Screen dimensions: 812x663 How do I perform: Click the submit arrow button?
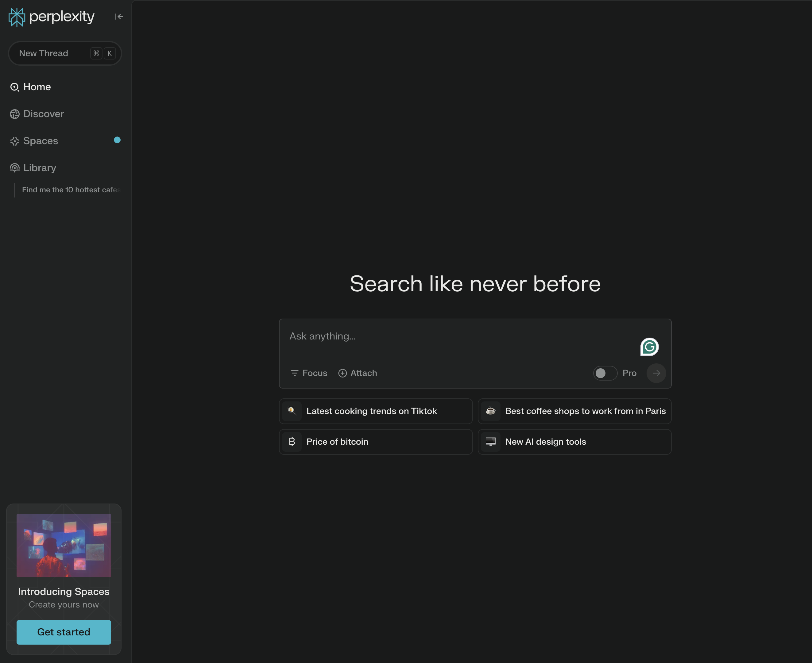tap(656, 373)
